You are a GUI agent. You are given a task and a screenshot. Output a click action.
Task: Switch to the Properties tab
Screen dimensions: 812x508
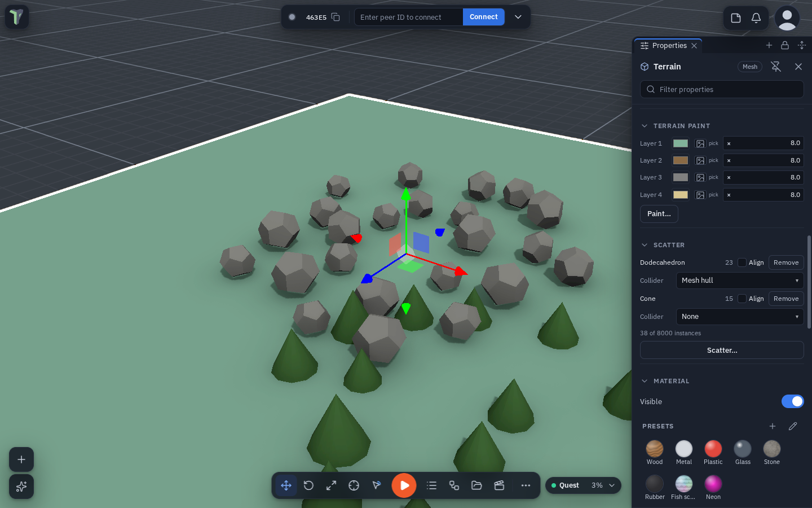pyautogui.click(x=668, y=46)
